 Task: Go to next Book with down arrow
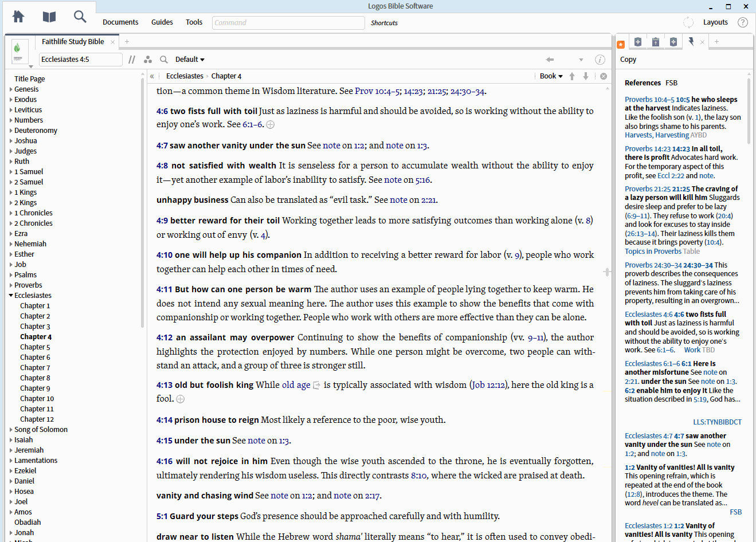click(x=586, y=76)
